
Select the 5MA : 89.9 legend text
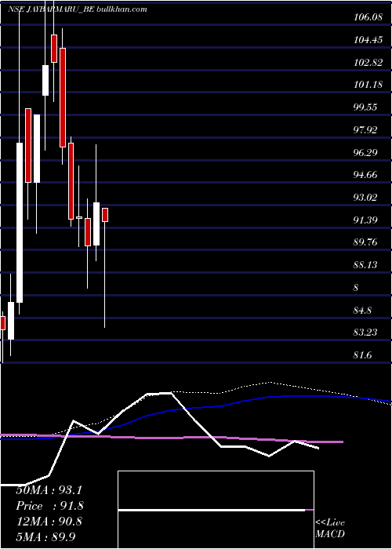(x=45, y=536)
